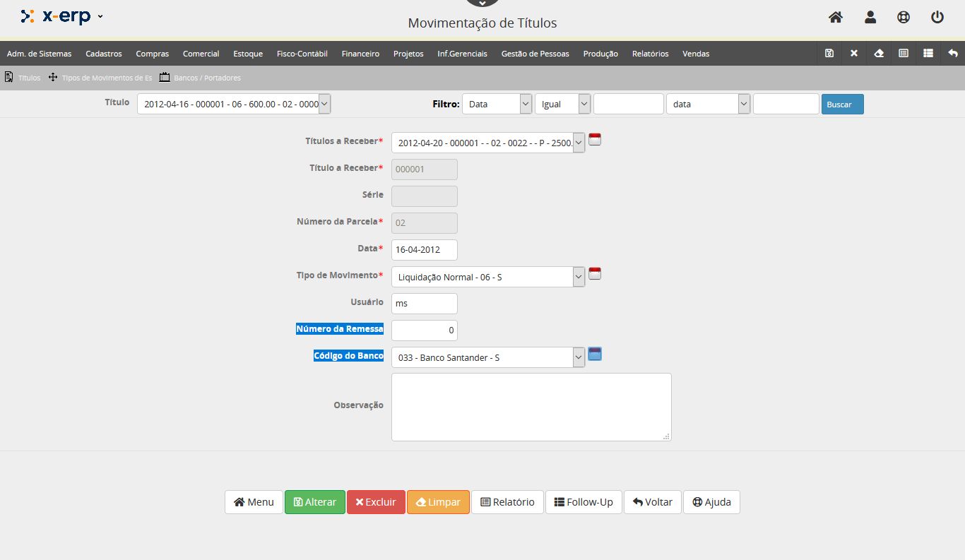
Task: Open the Igual comparison dropdown
Action: coord(562,104)
